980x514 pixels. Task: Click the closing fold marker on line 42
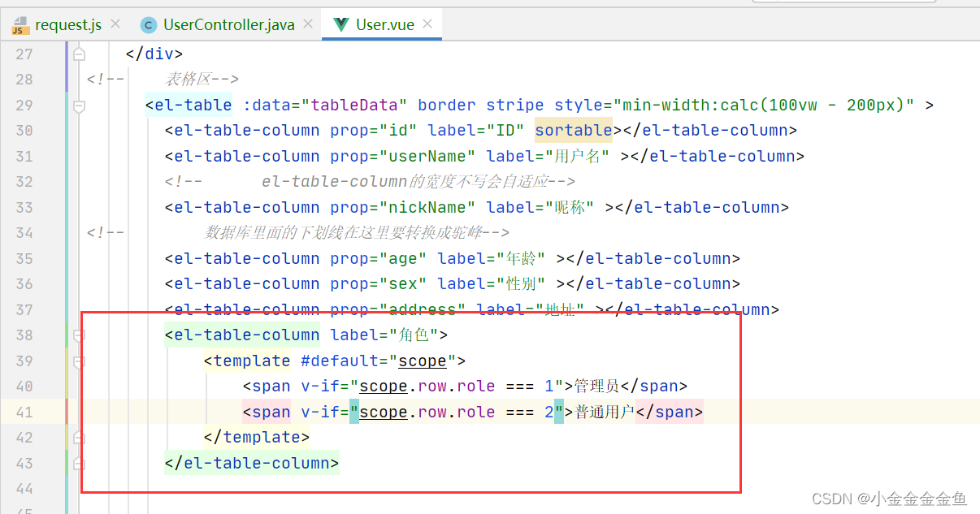79,438
